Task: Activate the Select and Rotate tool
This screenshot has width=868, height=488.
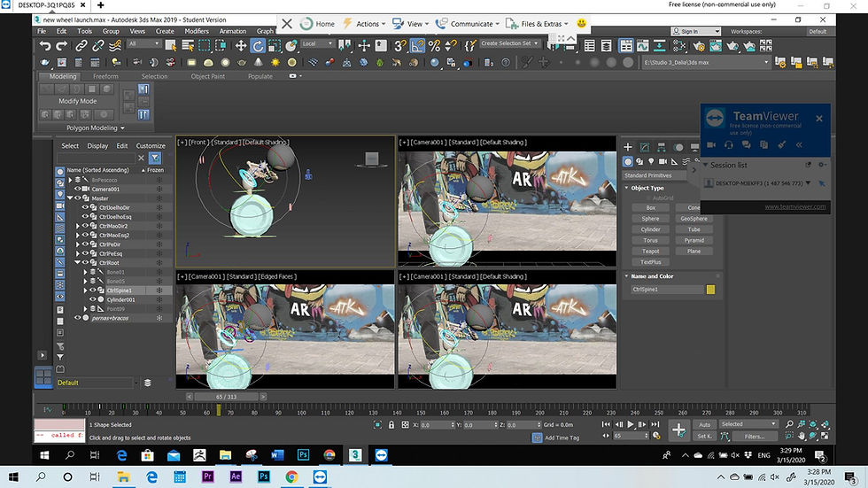Action: point(258,46)
